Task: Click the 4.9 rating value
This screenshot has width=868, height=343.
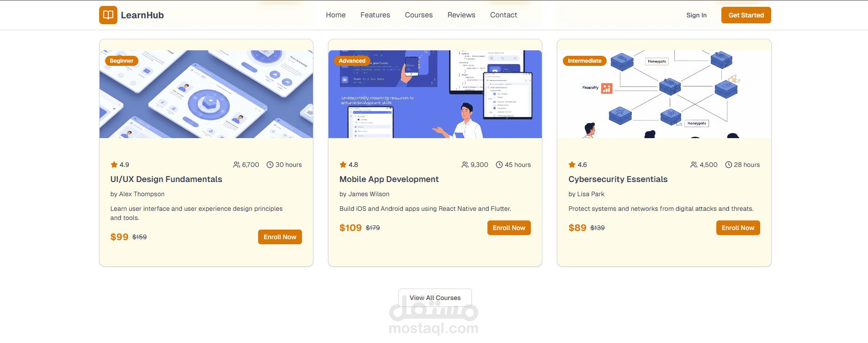Action: 124,165
